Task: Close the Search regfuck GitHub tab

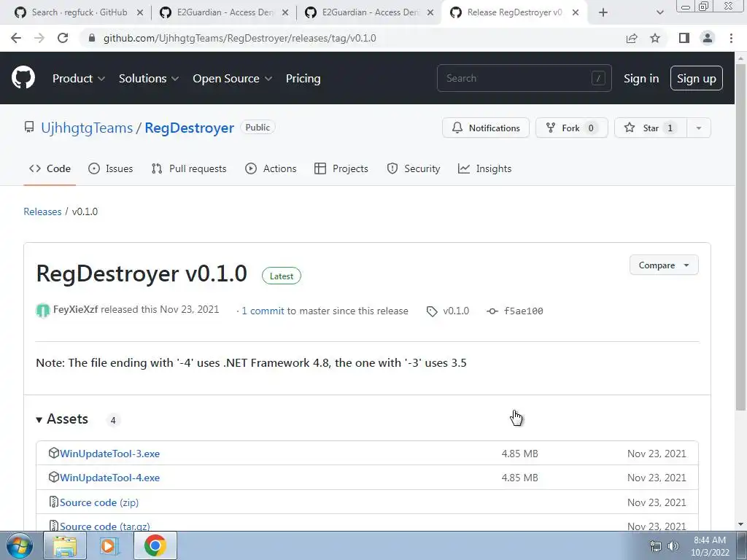Action: 140,12
